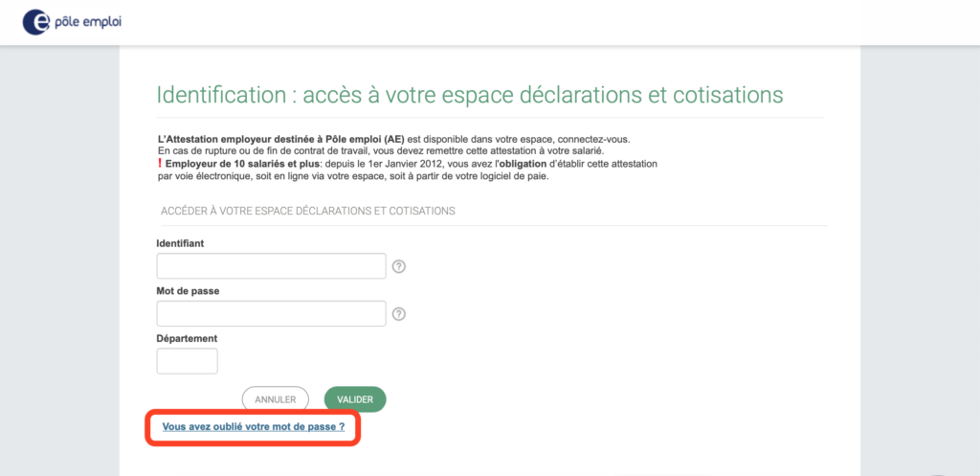This screenshot has height=476, width=980.
Task: Click the green "Identification : accès à votre espace" heading
Action: click(x=469, y=95)
